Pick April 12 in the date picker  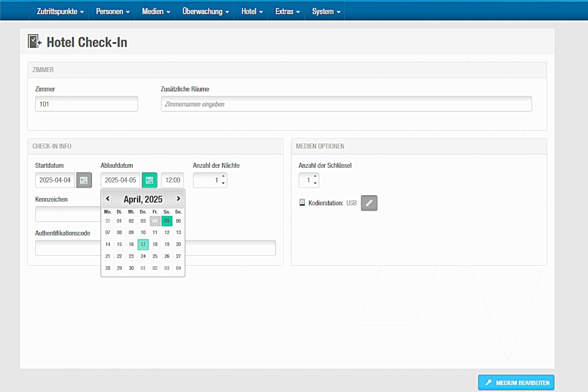tap(167, 232)
